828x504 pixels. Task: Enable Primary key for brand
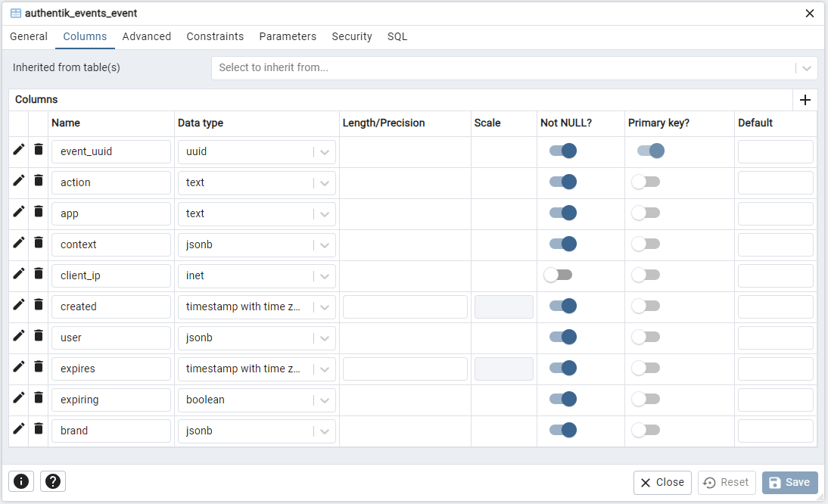(x=646, y=430)
